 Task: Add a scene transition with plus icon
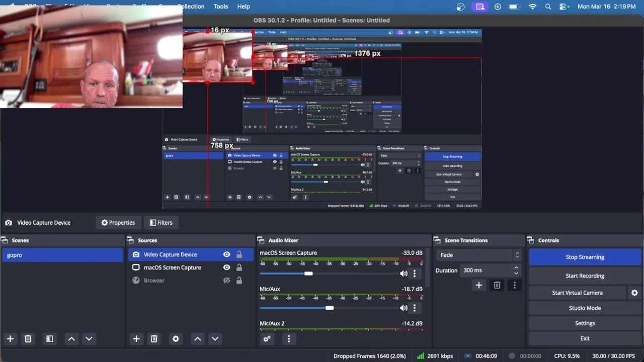[x=479, y=285]
